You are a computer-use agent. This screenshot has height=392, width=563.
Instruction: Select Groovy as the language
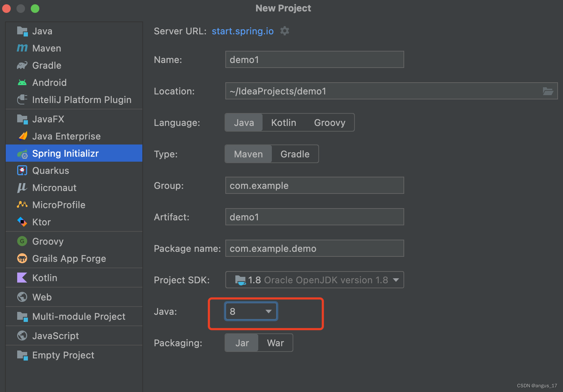(329, 123)
